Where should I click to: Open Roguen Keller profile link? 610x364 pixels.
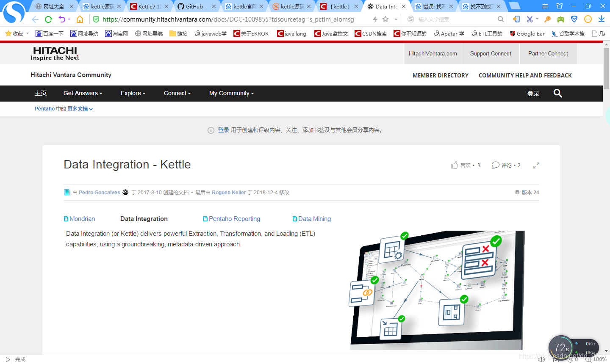point(229,193)
